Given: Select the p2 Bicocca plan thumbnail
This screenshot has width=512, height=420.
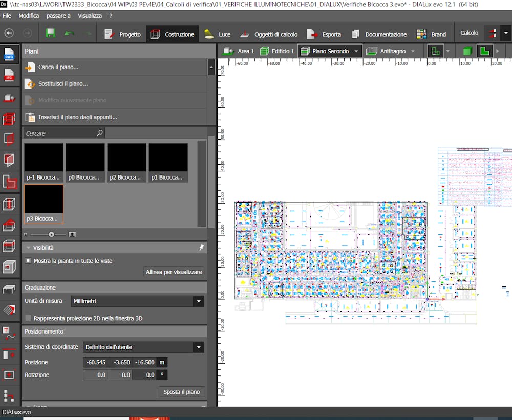Looking at the screenshot, I should click(126, 162).
